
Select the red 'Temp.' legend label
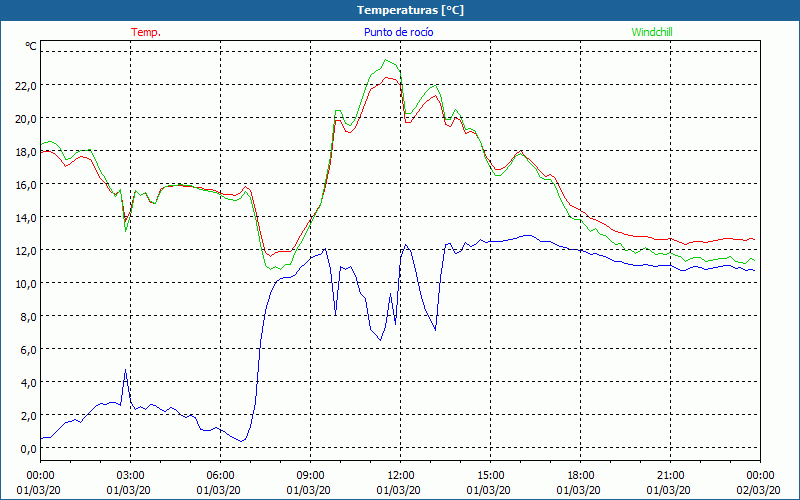(x=146, y=32)
